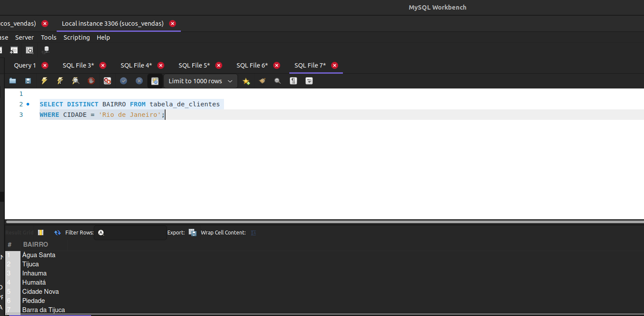
Task: Close the active Local instance 3306 connection tab
Action: [173, 24]
